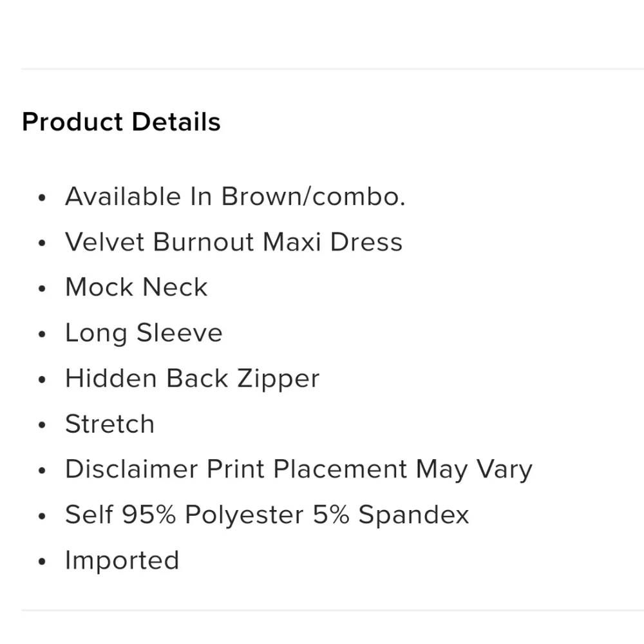Image resolution: width=644 pixels, height=644 pixels.
Task: Click the bullet before 'Stretch'
Action: 42,425
